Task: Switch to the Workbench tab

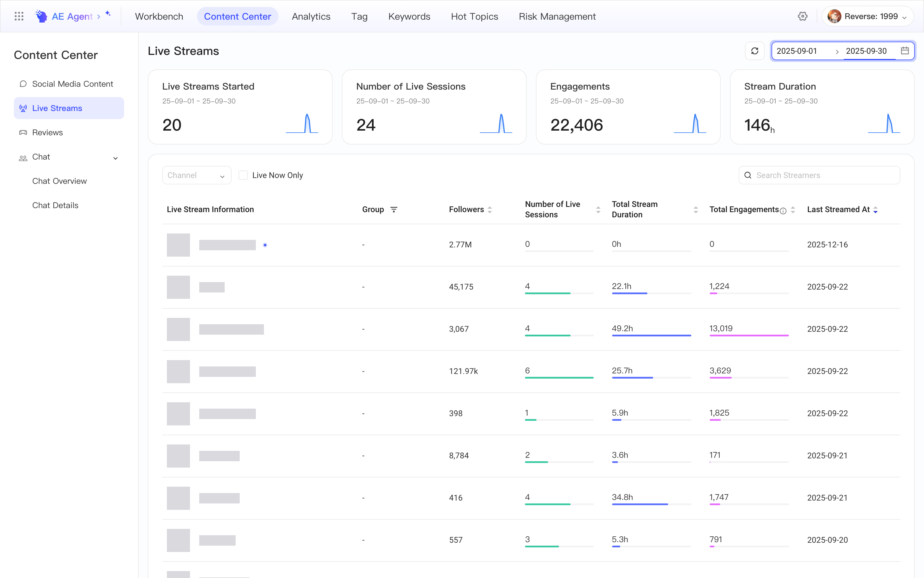Action: (x=159, y=16)
